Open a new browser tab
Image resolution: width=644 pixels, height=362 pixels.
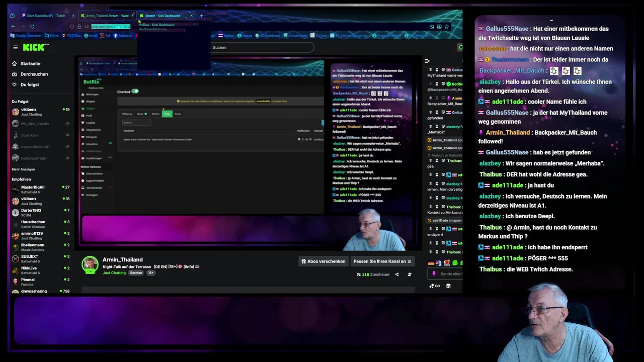pos(201,16)
